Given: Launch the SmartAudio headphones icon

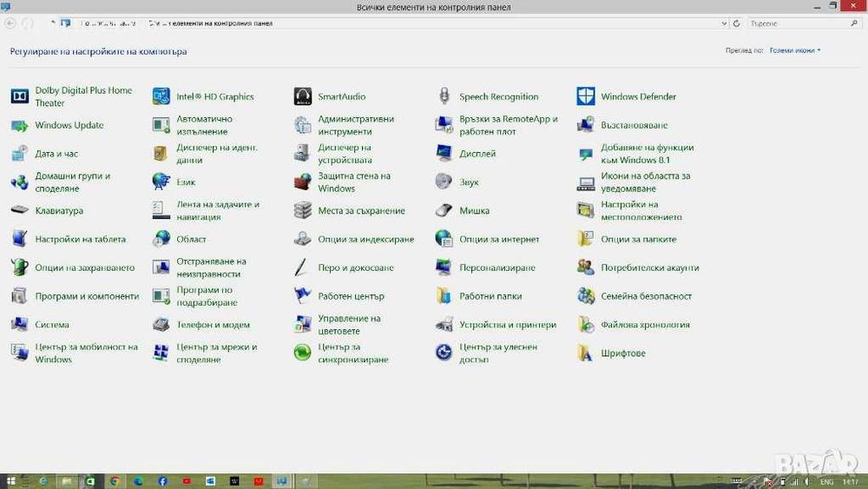Looking at the screenshot, I should 303,96.
